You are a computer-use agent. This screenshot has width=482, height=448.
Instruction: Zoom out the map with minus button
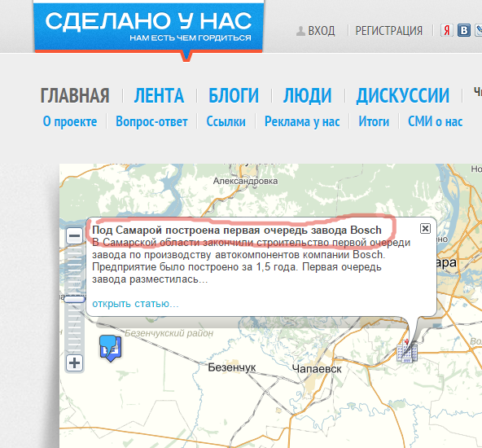(x=74, y=236)
